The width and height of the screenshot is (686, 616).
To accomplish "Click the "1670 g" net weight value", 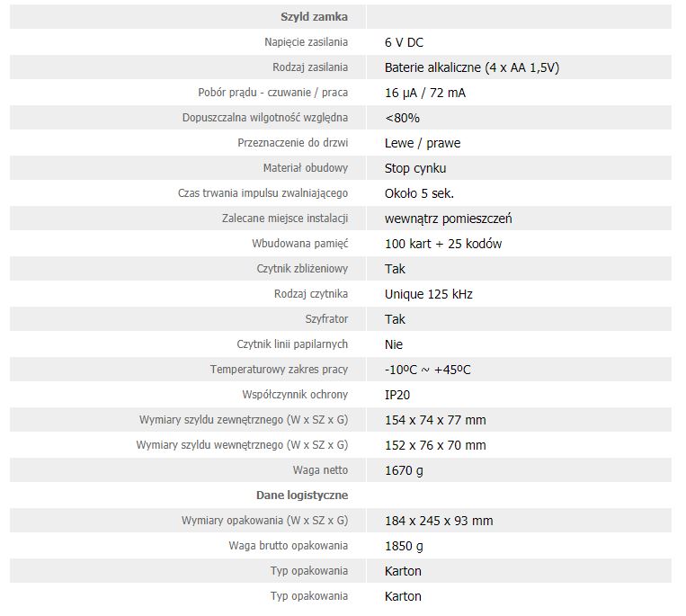I will 404,470.
